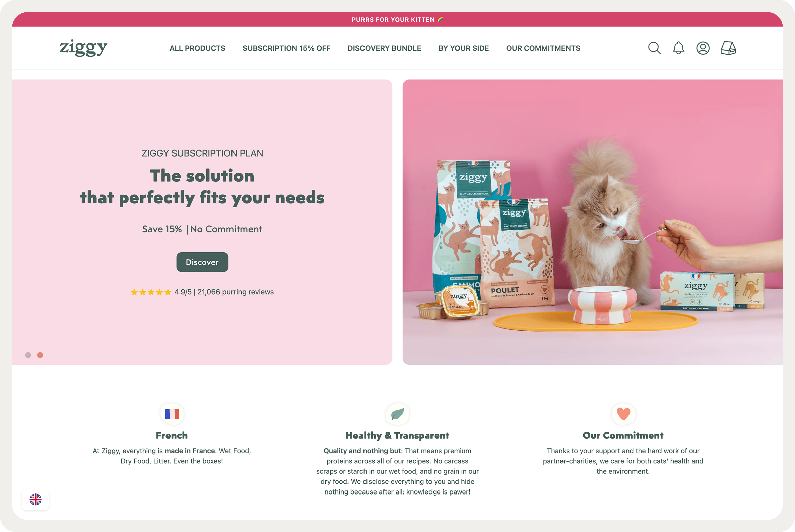Click the cat product hero image
The height and width of the screenshot is (532, 795).
tap(592, 222)
